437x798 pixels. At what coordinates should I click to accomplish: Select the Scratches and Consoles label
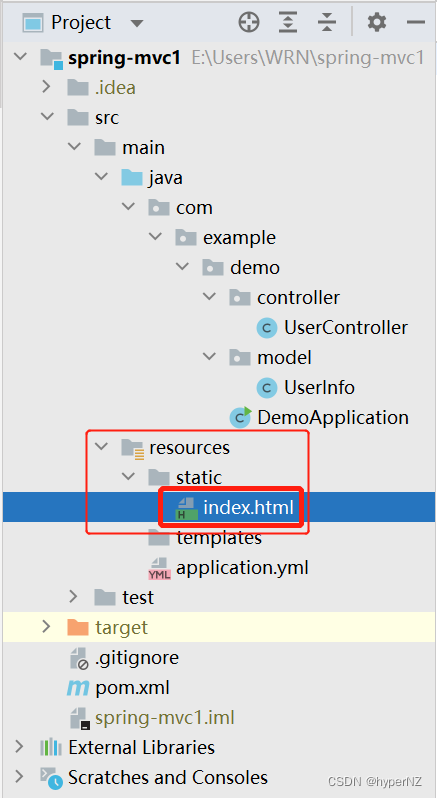(168, 778)
